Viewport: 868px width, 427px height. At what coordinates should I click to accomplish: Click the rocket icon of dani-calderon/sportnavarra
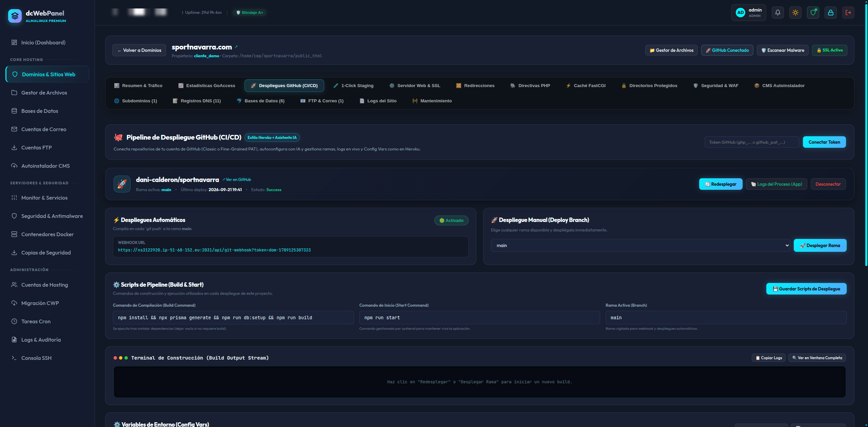coord(122,184)
